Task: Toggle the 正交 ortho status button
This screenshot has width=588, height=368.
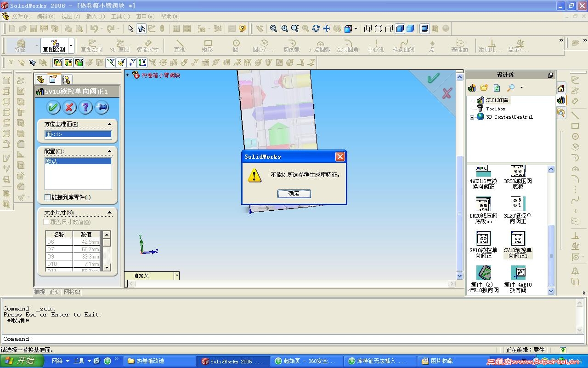Action: click(54, 292)
